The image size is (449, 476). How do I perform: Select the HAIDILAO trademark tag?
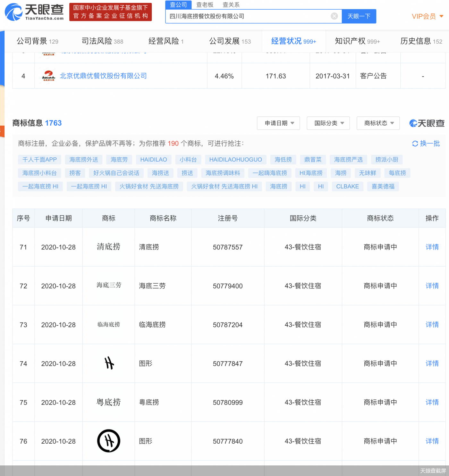pos(154,159)
